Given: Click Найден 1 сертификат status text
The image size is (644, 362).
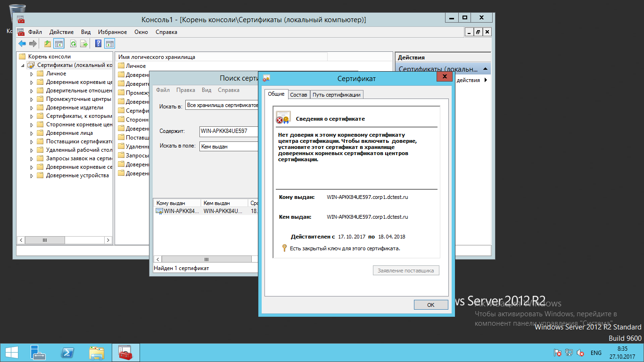Looking at the screenshot, I should (182, 268).
